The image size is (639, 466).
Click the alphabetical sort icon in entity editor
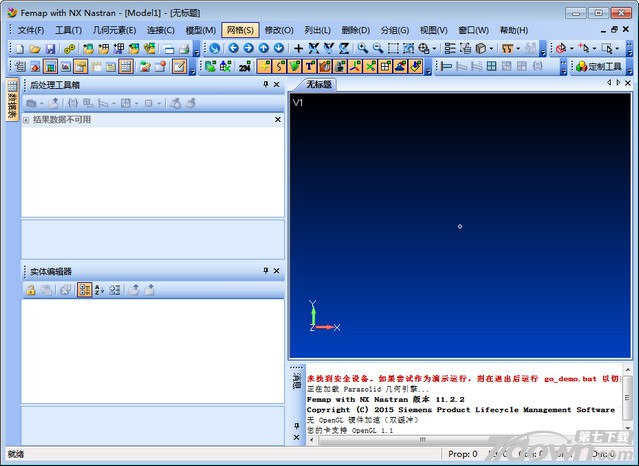(100, 290)
